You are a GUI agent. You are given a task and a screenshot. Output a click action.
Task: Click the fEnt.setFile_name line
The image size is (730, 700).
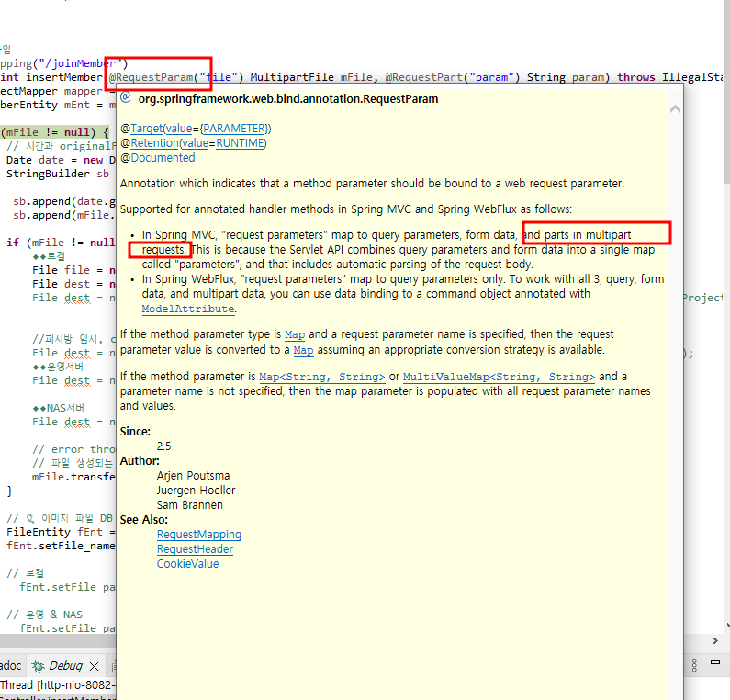[61, 546]
